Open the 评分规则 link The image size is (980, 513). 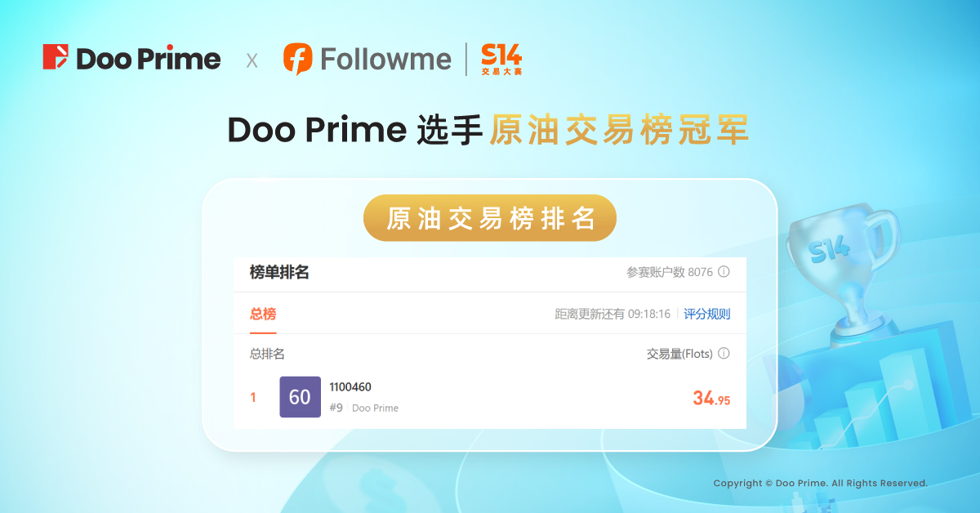[707, 314]
